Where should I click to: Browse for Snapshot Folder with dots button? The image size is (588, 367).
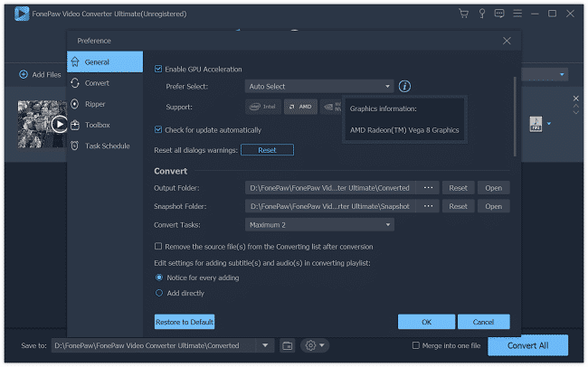428,206
